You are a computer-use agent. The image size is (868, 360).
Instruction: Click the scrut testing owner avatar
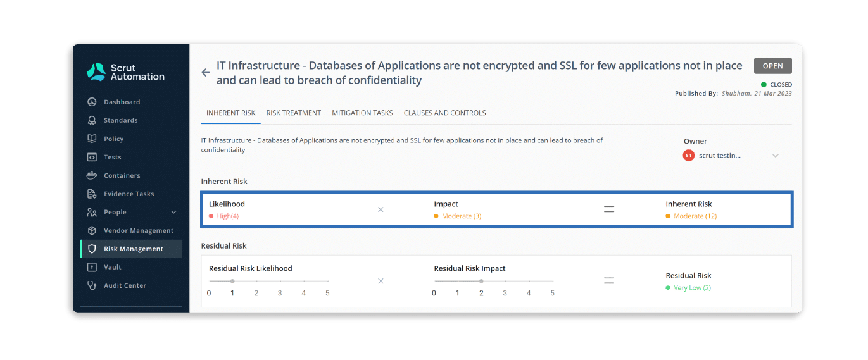688,155
